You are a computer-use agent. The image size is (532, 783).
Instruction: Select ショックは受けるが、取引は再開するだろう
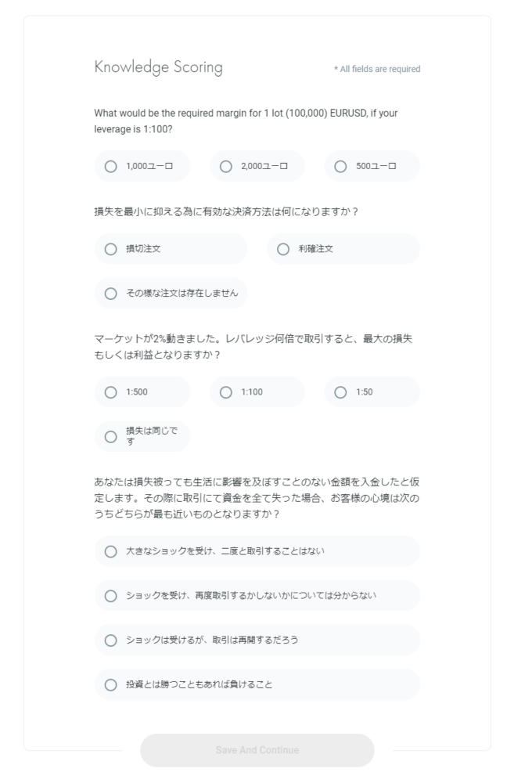pos(257,640)
